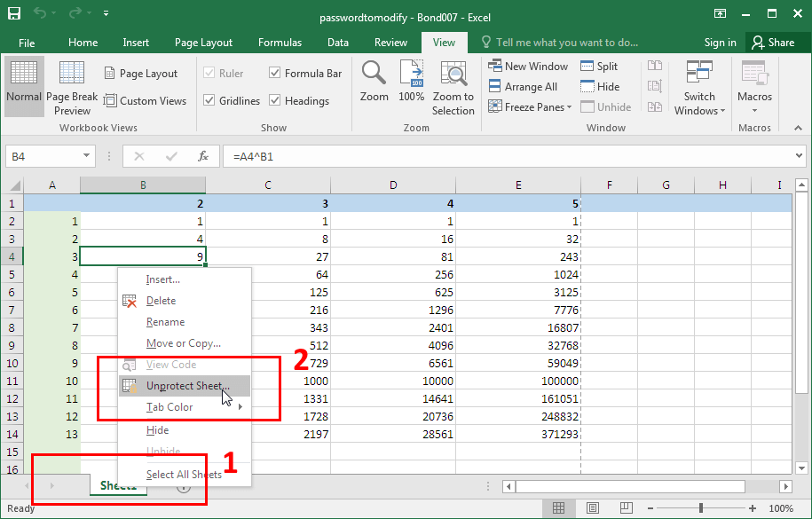812x519 pixels.
Task: Click the Save icon in quick access toolbar
Action: [x=14, y=13]
